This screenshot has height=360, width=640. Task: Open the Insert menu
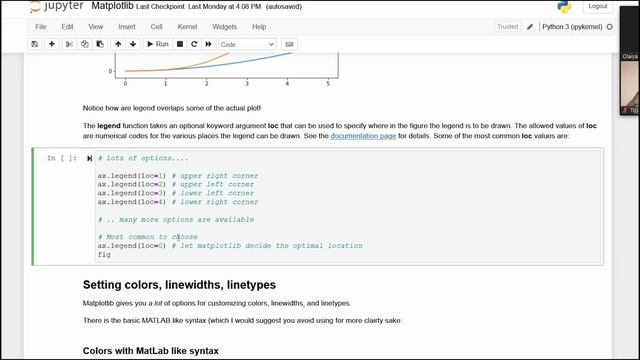tap(127, 27)
